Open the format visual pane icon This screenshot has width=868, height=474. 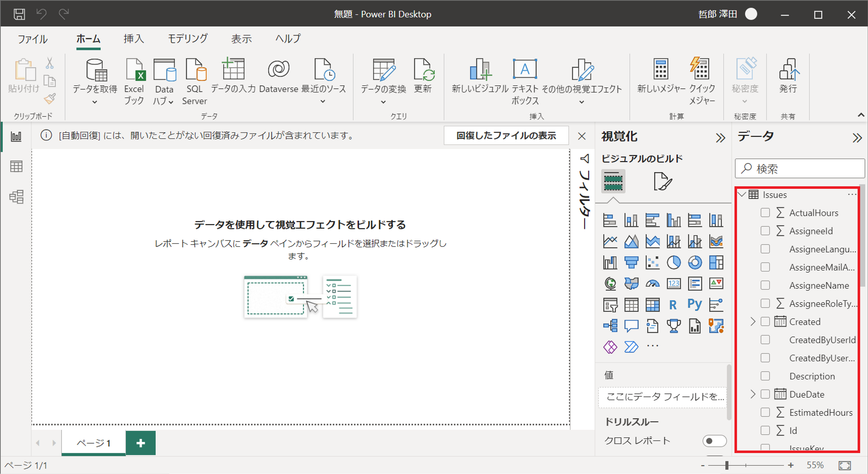click(x=662, y=181)
